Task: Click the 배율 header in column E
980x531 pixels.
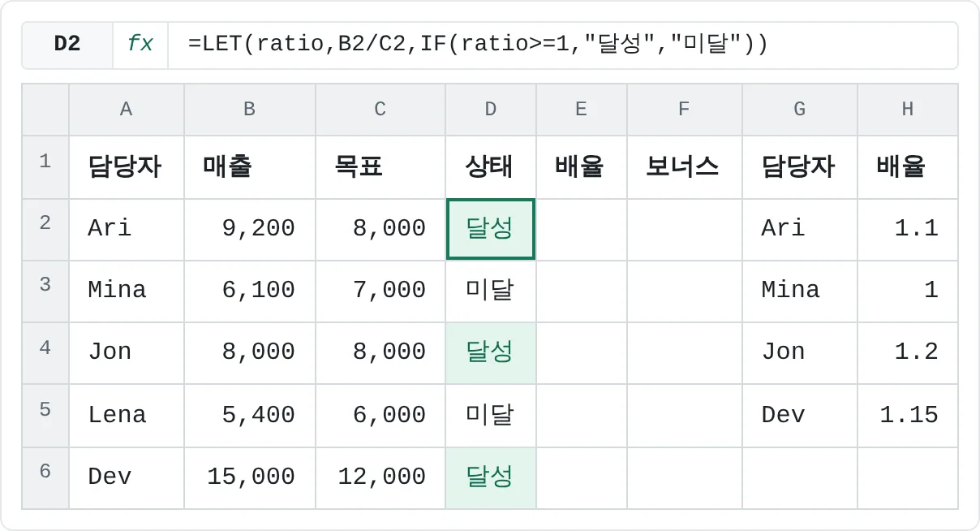Action: tap(582, 167)
